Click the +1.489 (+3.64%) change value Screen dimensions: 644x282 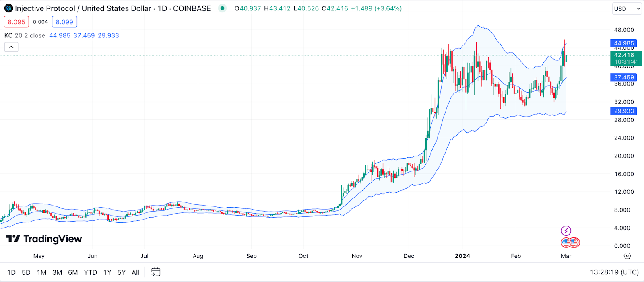point(376,8)
